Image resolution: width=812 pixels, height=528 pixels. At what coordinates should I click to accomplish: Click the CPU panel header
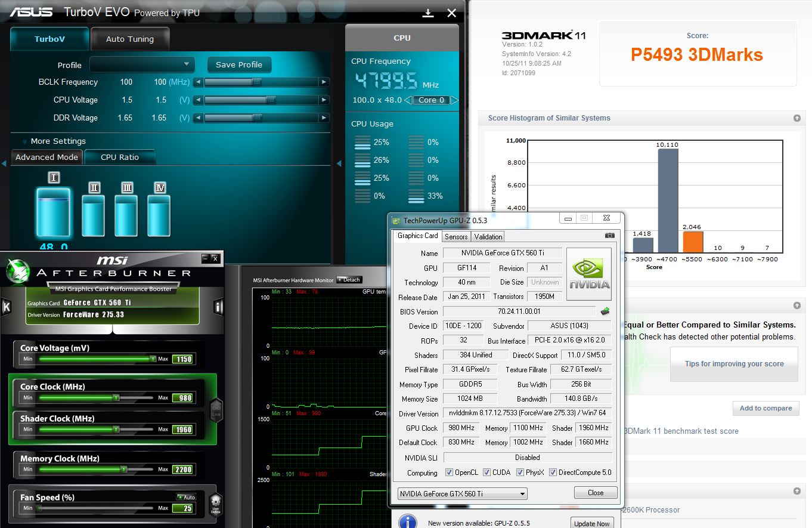(x=402, y=38)
